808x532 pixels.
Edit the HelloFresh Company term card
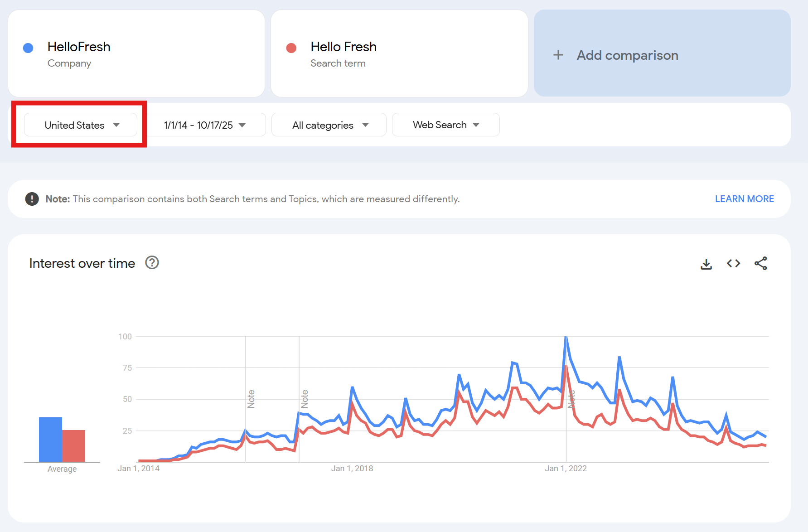click(136, 53)
